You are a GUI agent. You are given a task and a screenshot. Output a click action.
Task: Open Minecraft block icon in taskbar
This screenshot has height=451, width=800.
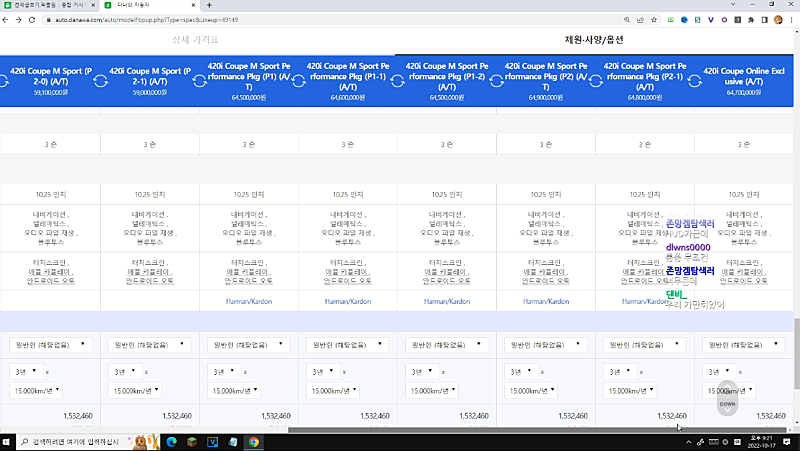click(x=192, y=442)
